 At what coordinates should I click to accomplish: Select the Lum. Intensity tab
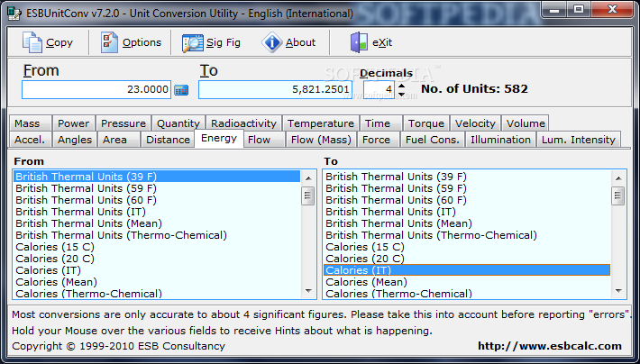click(579, 140)
